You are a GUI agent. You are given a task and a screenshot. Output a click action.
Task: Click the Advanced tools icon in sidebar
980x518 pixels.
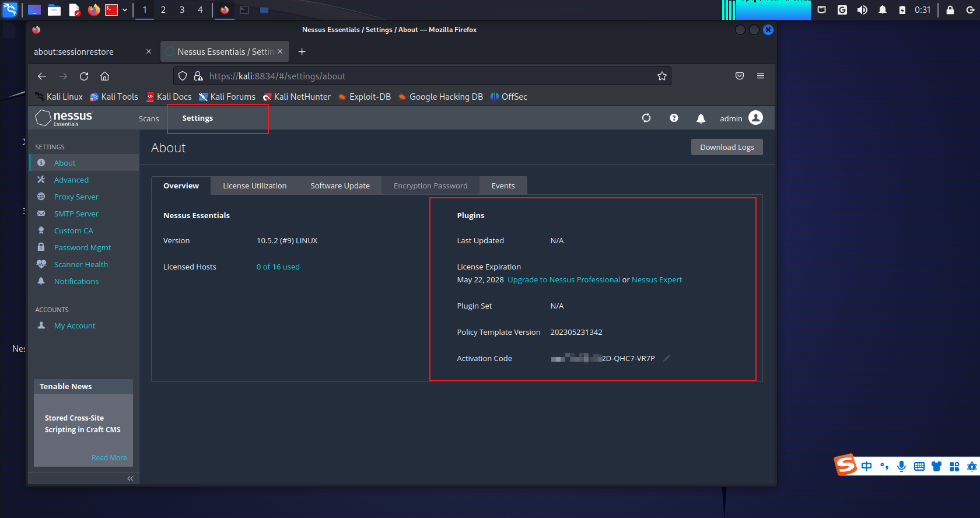pos(41,180)
